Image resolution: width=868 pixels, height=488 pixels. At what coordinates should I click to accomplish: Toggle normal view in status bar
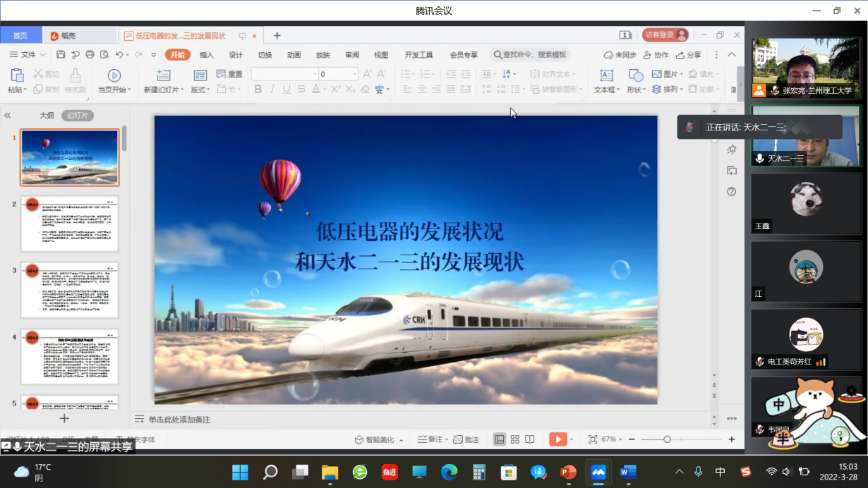pos(499,439)
